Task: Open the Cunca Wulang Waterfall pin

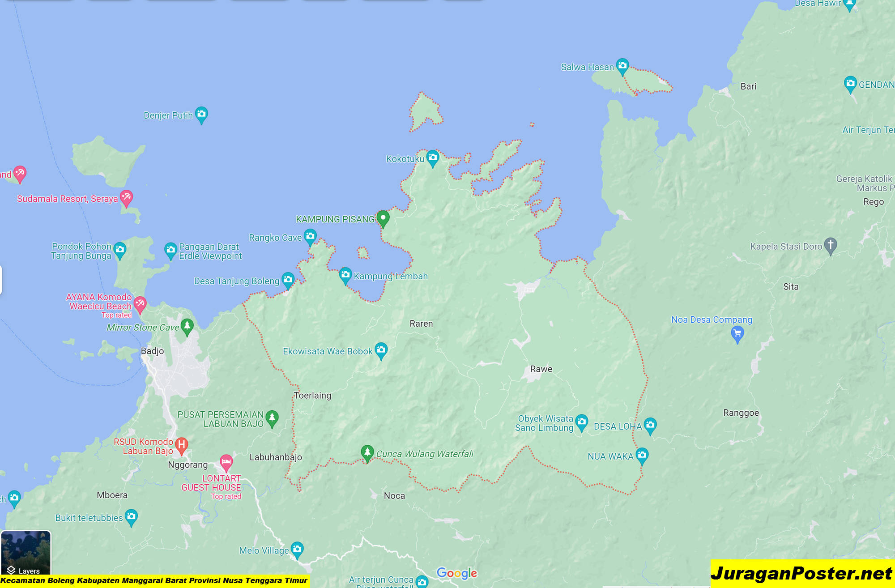Action: point(367,453)
